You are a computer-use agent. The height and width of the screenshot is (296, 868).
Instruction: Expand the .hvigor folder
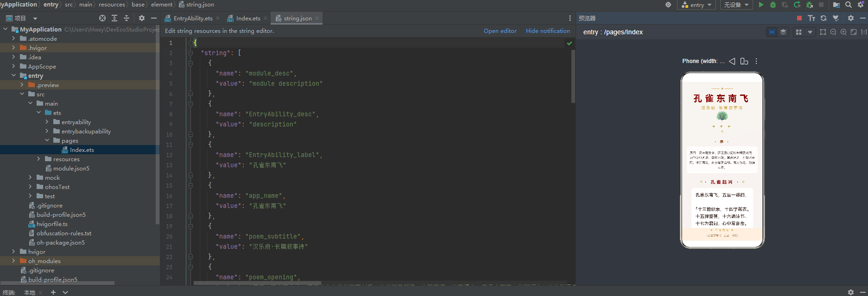[x=13, y=48]
